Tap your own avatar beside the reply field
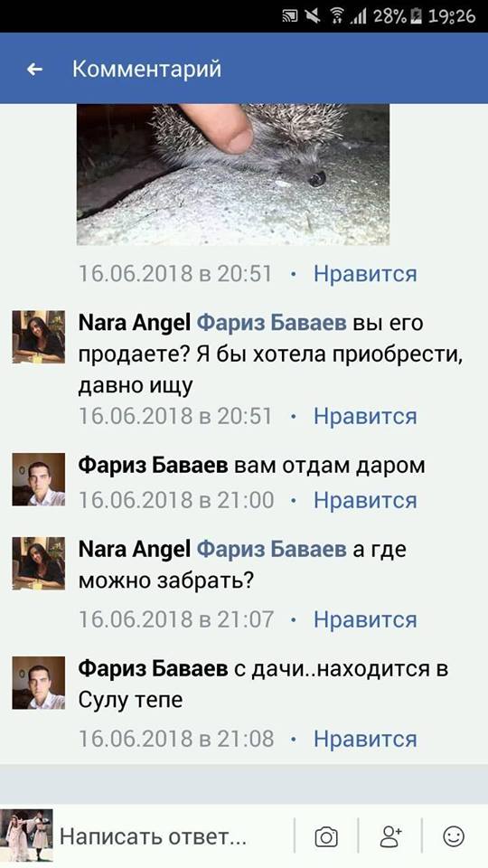Viewport: 488px width, 868px height. [26, 835]
